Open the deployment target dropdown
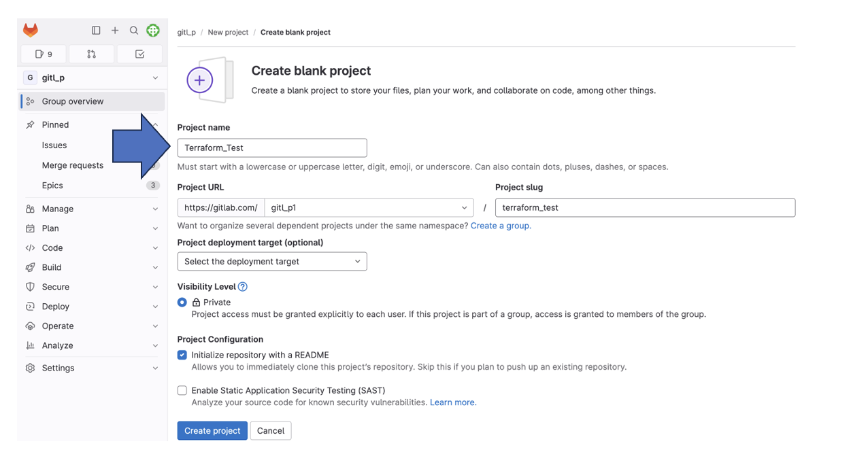Screen dimensions: 868x465 (x=272, y=261)
